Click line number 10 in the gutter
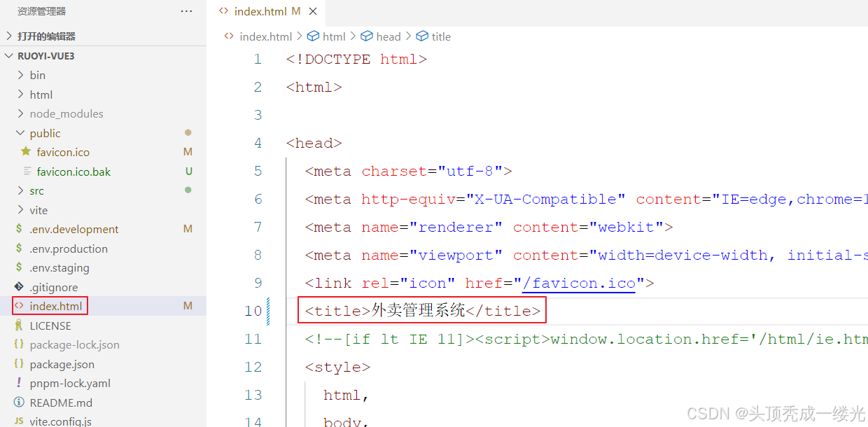 [253, 311]
